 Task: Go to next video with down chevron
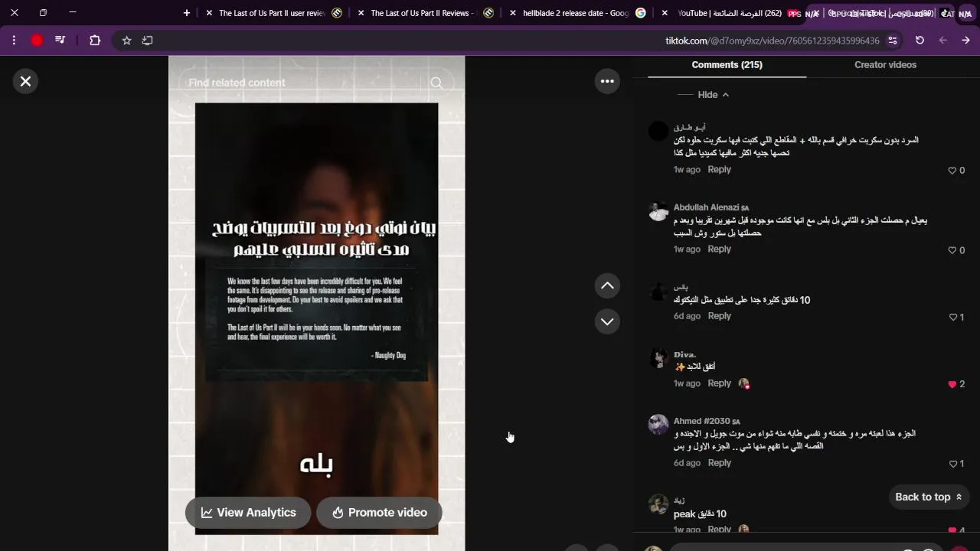click(x=607, y=321)
